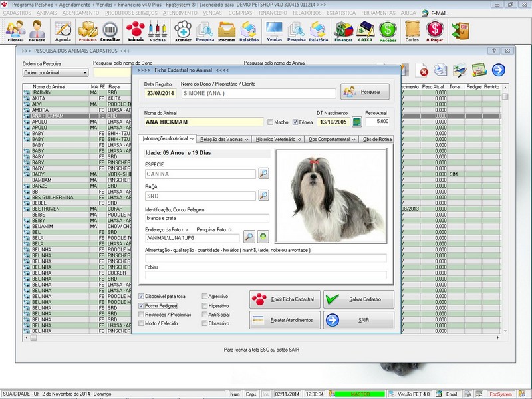Image resolution: width=532 pixels, height=399 pixels.
Task: Open the Animais paw icon
Action: point(135,31)
